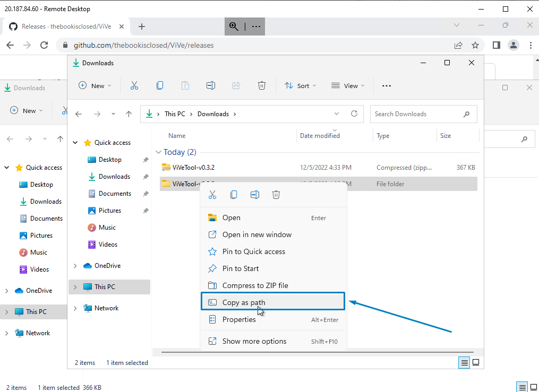
Task: Select Pictures in front window sidebar
Action: coord(109,211)
